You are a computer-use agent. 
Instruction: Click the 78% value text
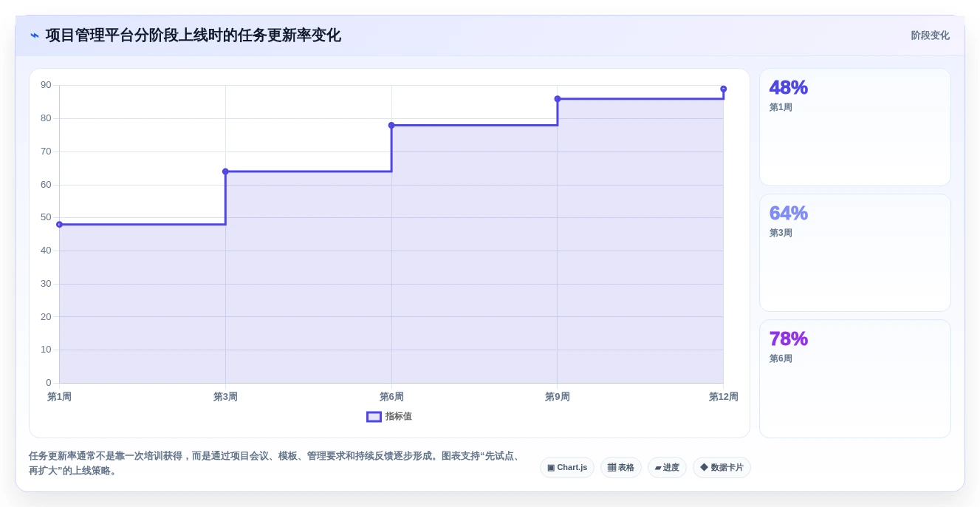click(x=789, y=339)
